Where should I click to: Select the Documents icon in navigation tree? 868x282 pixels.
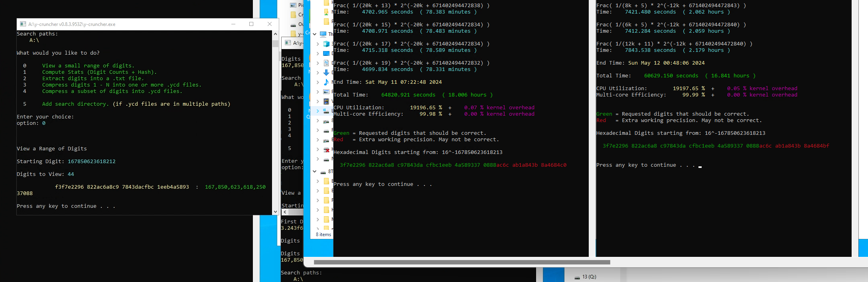click(326, 63)
